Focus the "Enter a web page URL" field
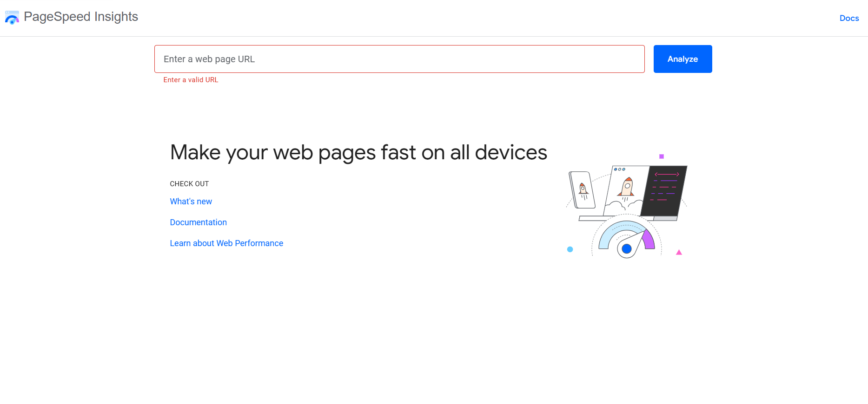868x404 pixels. pos(399,59)
